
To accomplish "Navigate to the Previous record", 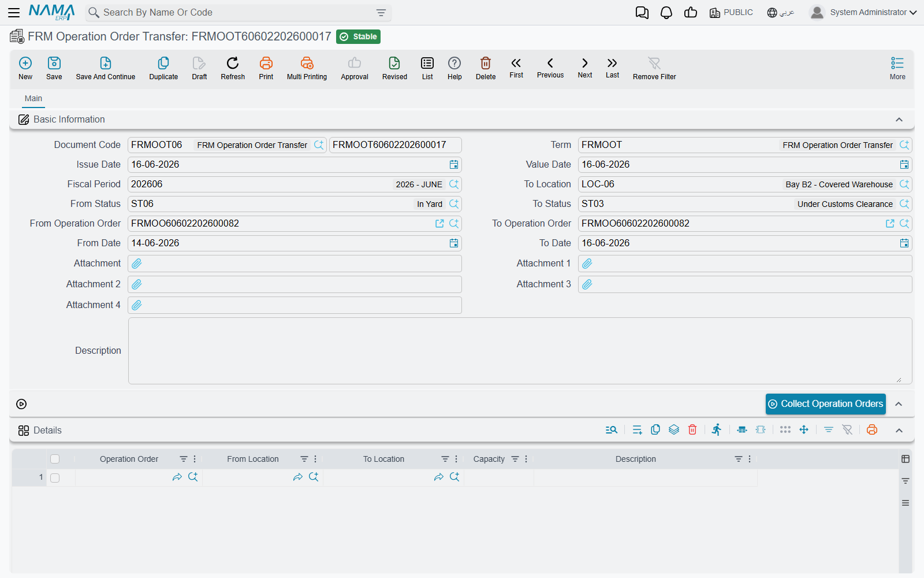I will pos(550,68).
